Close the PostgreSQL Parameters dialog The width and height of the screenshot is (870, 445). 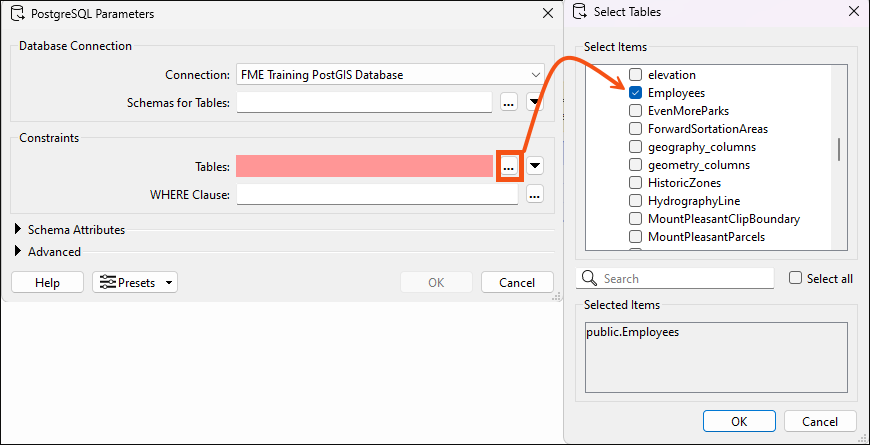point(548,14)
